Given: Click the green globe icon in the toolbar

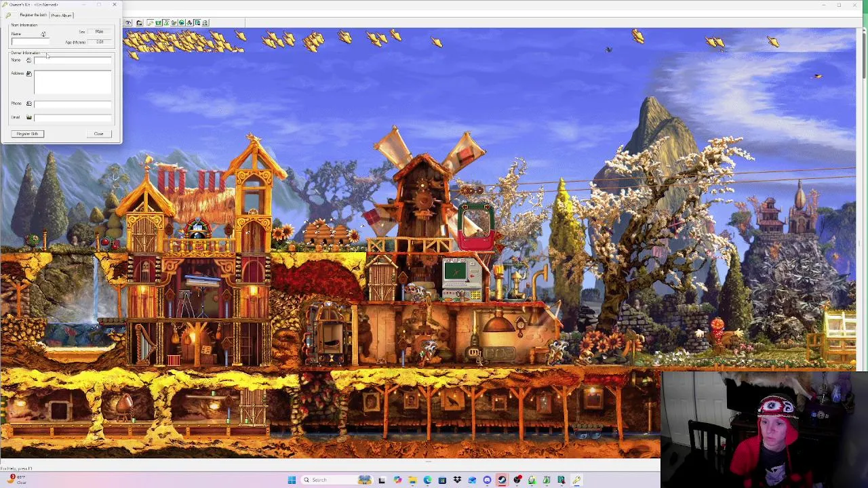Looking at the screenshot, I should [x=181, y=22].
